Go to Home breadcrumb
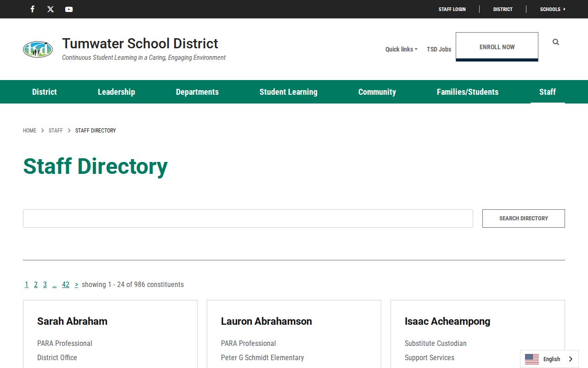Image resolution: width=588 pixels, height=368 pixels. click(x=29, y=131)
